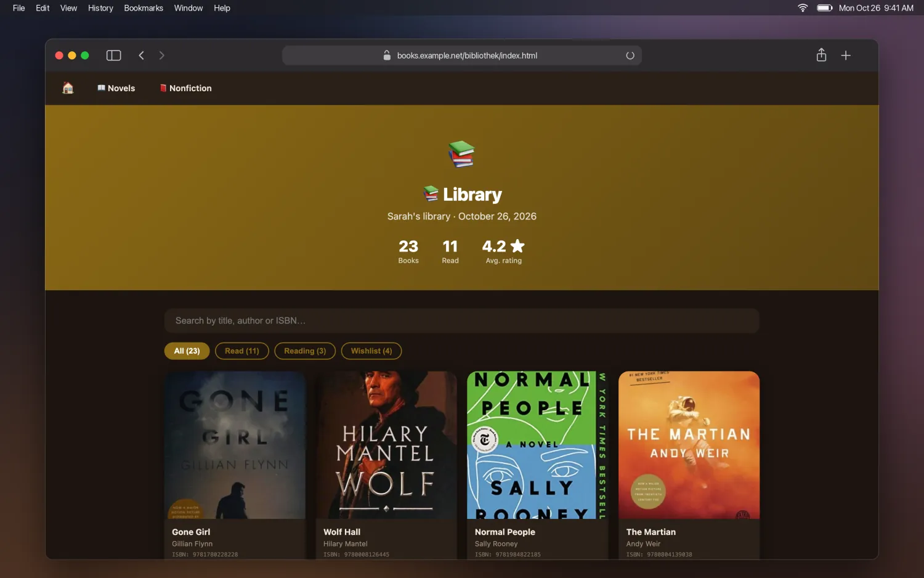Click the address bar URL
The image size is (924, 578).
(x=467, y=55)
